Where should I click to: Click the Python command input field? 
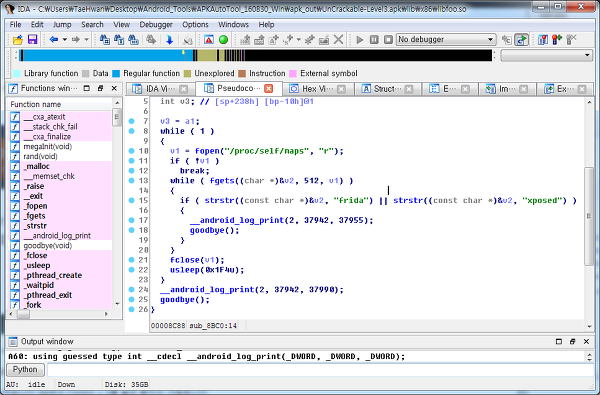tap(321, 370)
